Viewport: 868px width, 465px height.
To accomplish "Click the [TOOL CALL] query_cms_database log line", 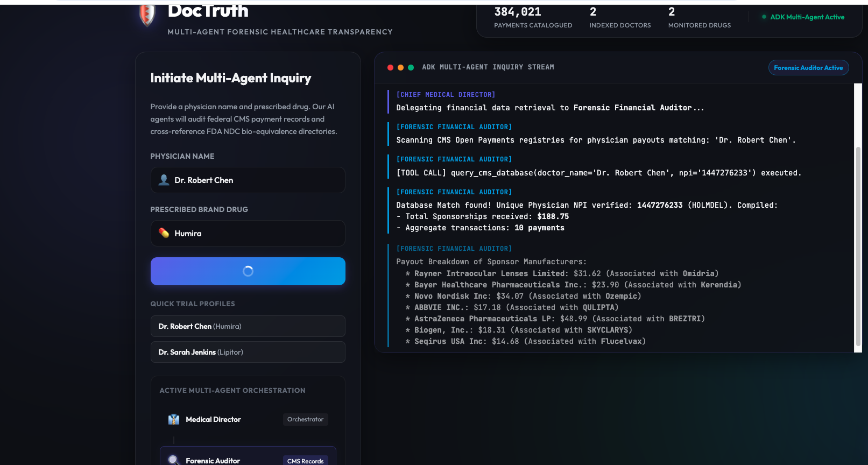I will (x=599, y=173).
